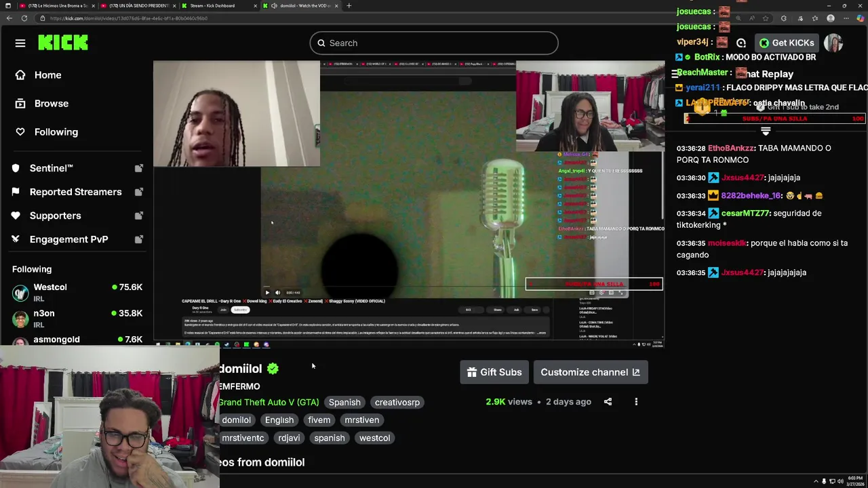Reload the page with the refresh icon
The height and width of the screenshot is (488, 868).
[26, 18]
